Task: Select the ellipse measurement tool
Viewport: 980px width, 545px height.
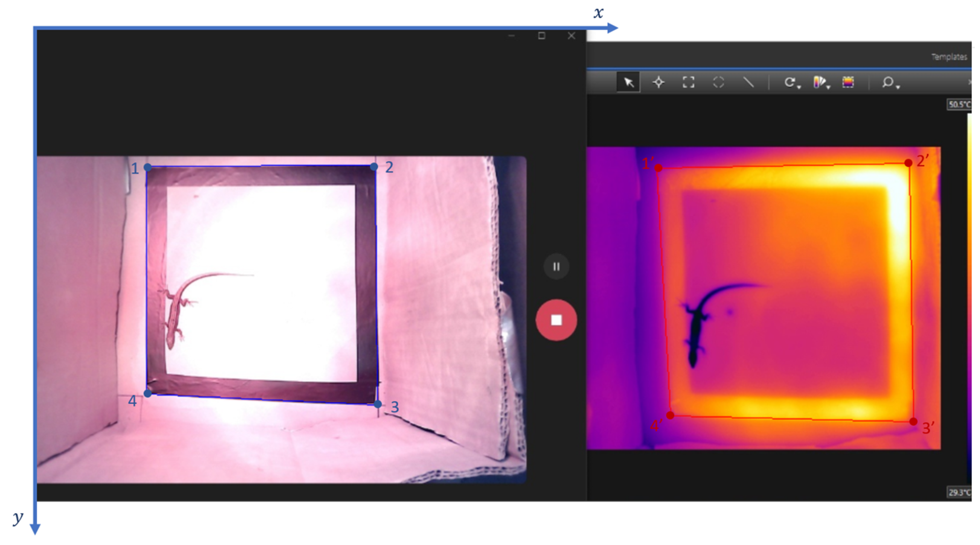Action: pyautogui.click(x=718, y=82)
